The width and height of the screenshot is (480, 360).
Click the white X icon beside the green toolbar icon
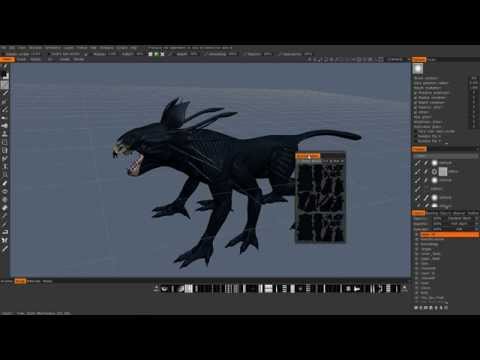coord(162,54)
